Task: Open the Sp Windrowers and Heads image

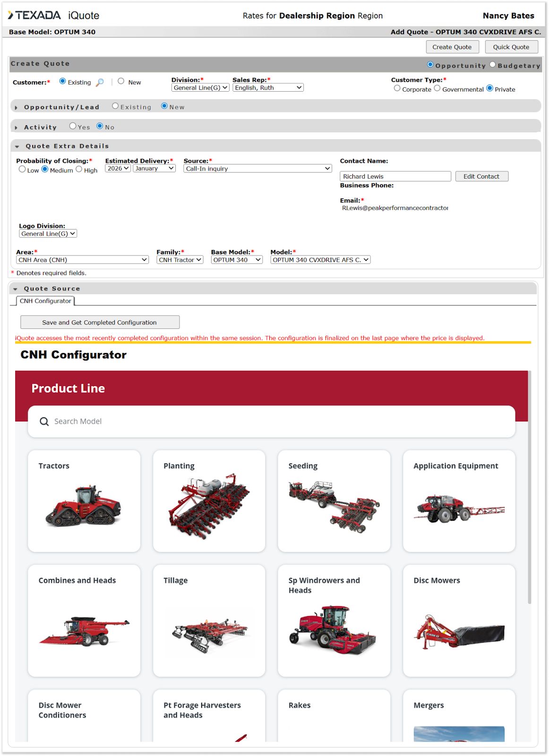Action: [333, 629]
